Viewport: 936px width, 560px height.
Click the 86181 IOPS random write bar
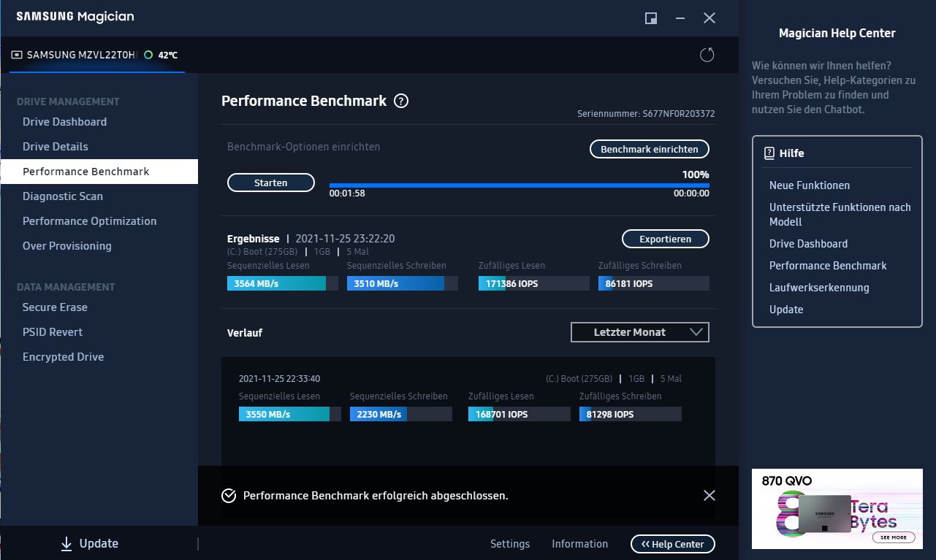[654, 283]
